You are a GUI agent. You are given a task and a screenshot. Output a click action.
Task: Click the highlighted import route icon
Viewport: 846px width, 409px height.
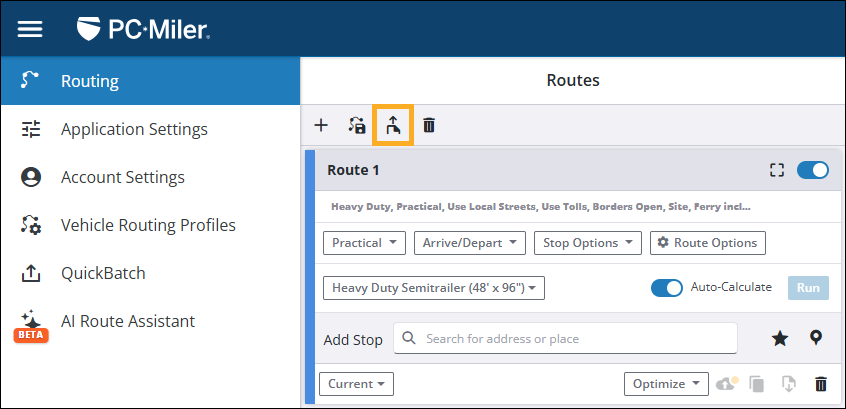[392, 125]
